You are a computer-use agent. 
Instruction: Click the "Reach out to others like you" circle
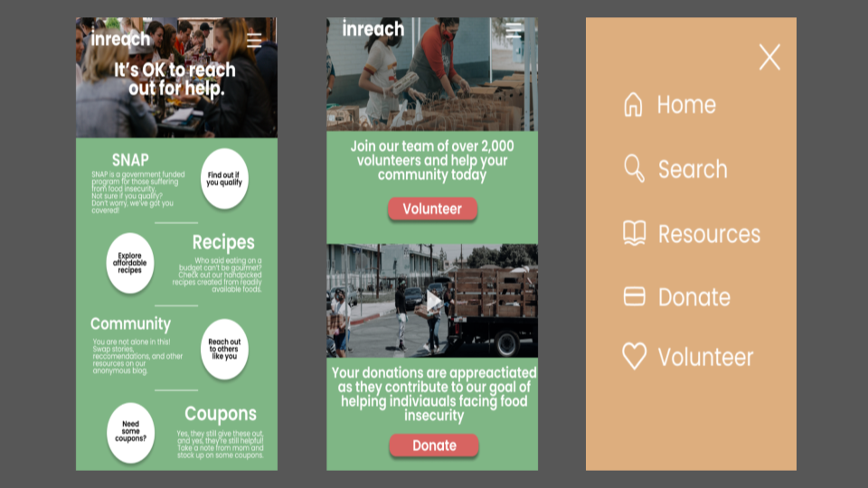click(x=224, y=349)
